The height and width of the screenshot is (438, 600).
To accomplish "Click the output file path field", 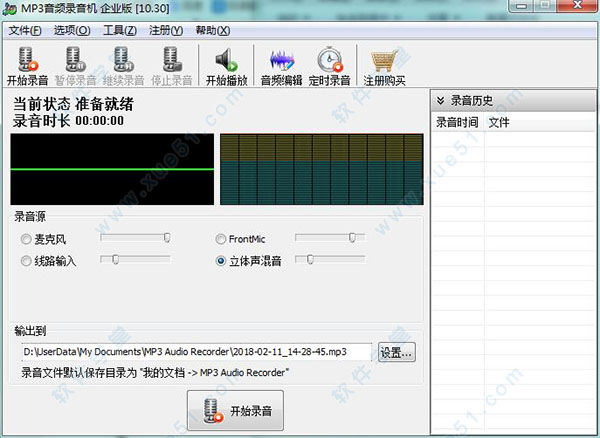I will pos(196,352).
